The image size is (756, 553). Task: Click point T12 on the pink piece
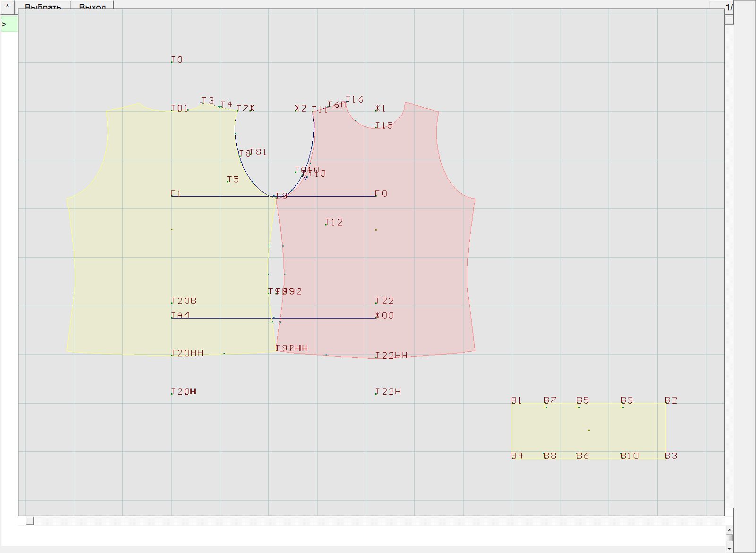[x=326, y=224]
